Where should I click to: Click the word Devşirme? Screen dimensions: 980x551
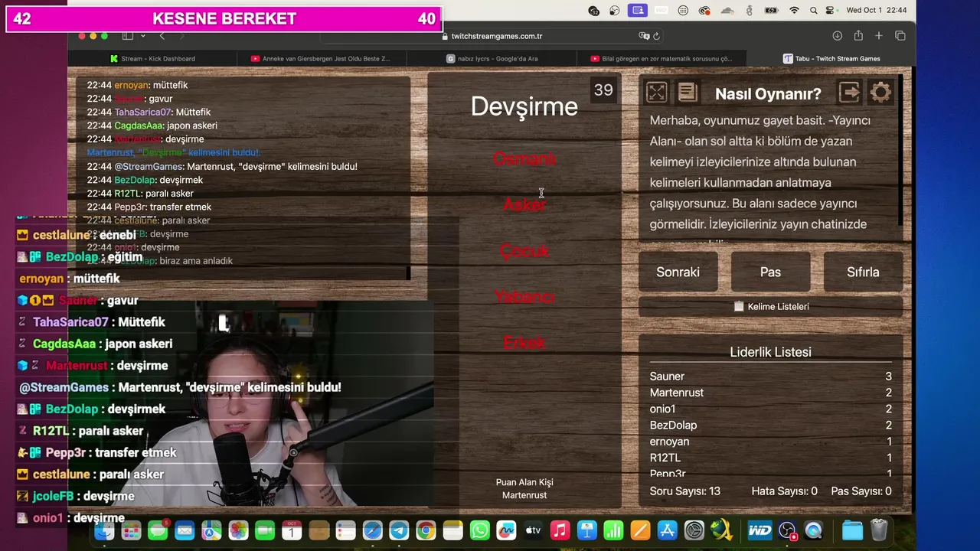[524, 106]
